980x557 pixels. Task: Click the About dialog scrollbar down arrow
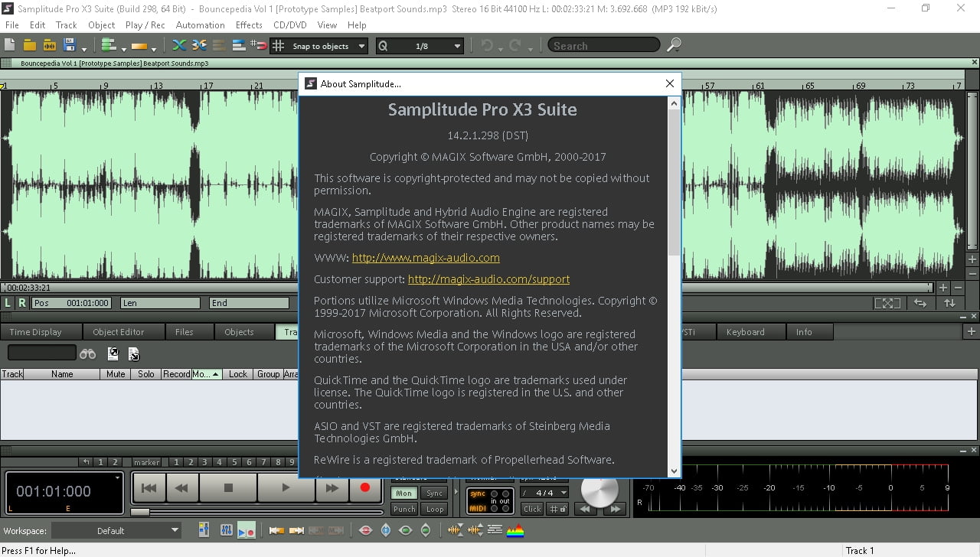pyautogui.click(x=674, y=471)
